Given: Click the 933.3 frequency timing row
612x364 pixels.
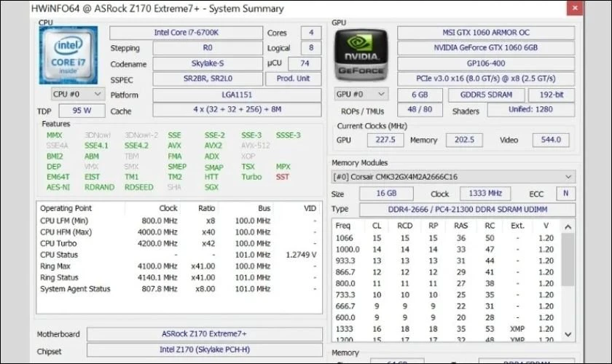Looking at the screenshot, I should tap(447, 261).
